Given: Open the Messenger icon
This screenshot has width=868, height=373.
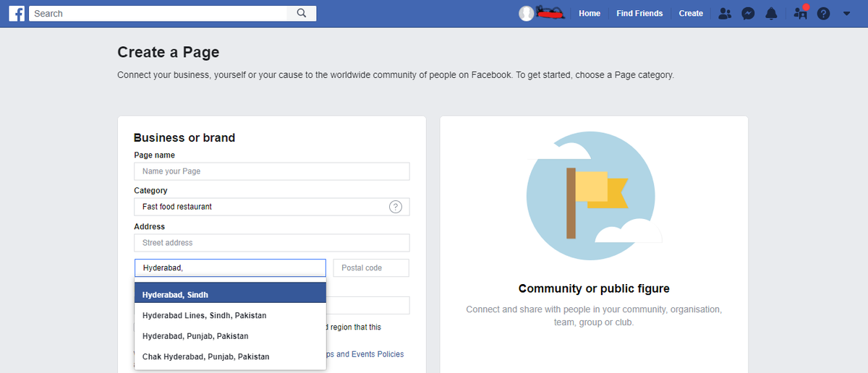Looking at the screenshot, I should 749,13.
